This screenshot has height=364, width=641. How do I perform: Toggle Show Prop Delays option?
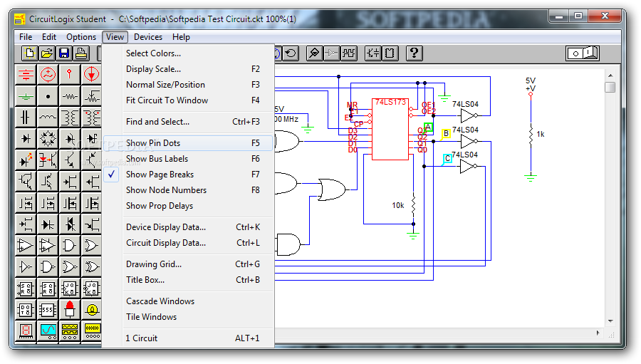click(x=187, y=206)
